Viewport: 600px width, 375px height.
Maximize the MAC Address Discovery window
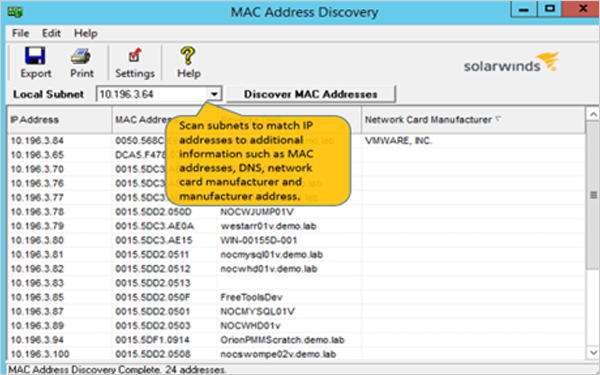tap(549, 9)
